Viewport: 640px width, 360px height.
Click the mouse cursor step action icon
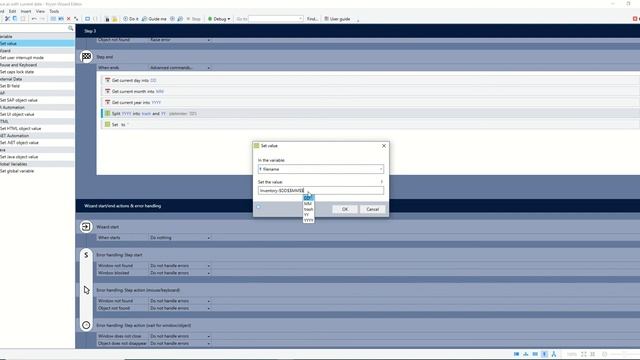coord(87,290)
